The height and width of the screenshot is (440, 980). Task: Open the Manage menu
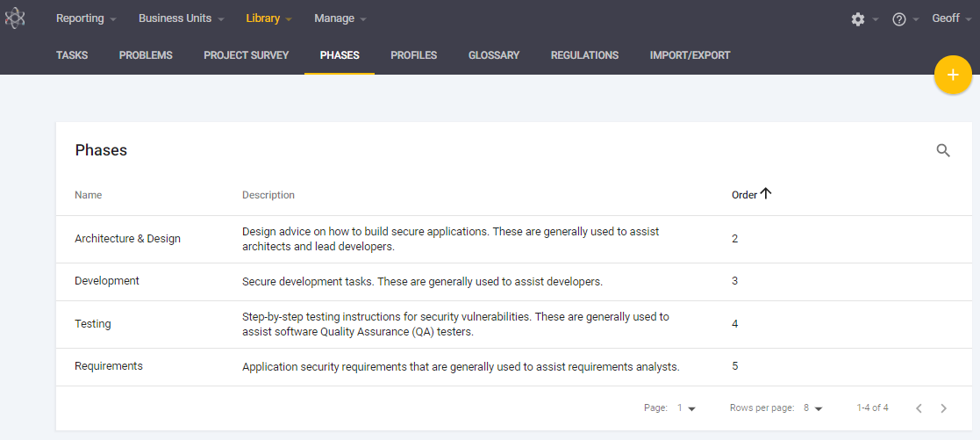(340, 18)
